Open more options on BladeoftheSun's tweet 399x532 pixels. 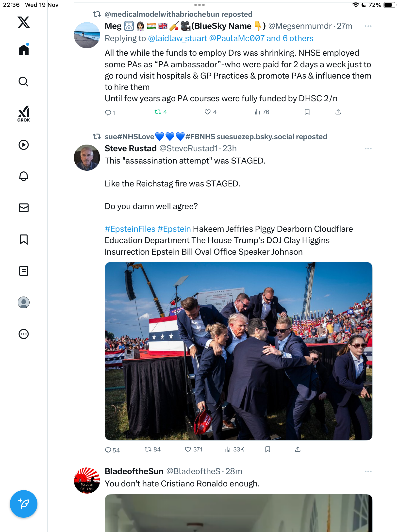[368, 471]
